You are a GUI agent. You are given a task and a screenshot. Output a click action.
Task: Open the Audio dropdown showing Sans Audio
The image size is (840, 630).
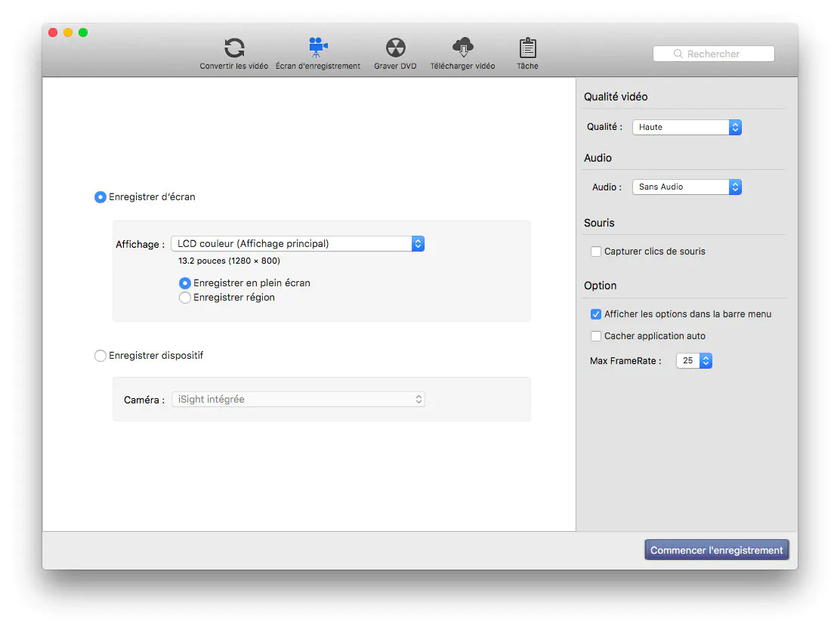pyautogui.click(x=687, y=187)
